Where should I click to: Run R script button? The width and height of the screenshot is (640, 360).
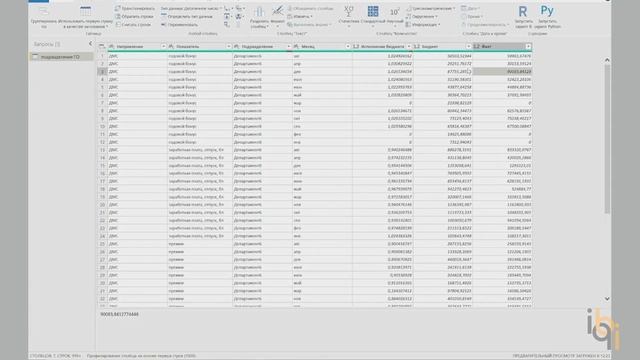(x=523, y=17)
